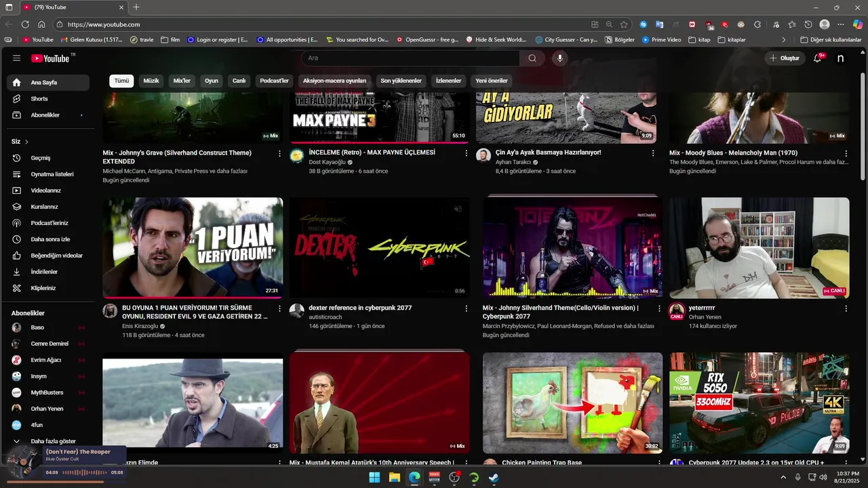Open Chicken Painting Trap Base thumbnail
The image size is (868, 488).
(x=572, y=403)
